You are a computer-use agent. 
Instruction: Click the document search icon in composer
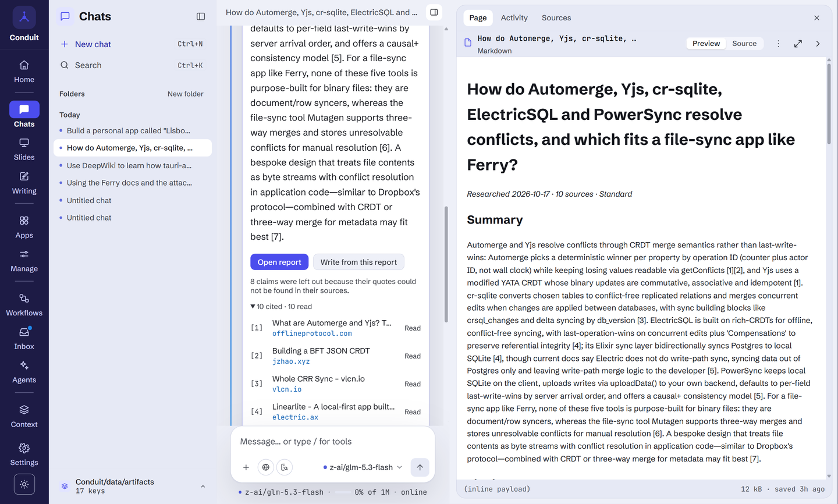click(x=285, y=467)
